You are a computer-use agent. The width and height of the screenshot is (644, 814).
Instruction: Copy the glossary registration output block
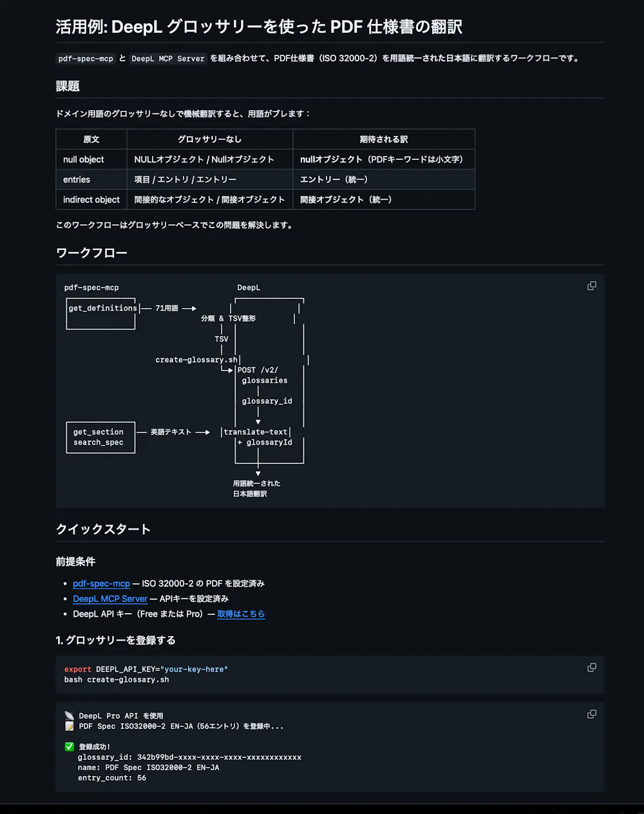coord(591,714)
